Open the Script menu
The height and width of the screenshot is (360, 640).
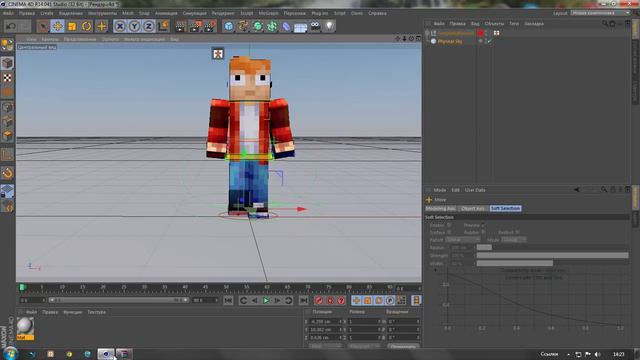[x=340, y=13]
